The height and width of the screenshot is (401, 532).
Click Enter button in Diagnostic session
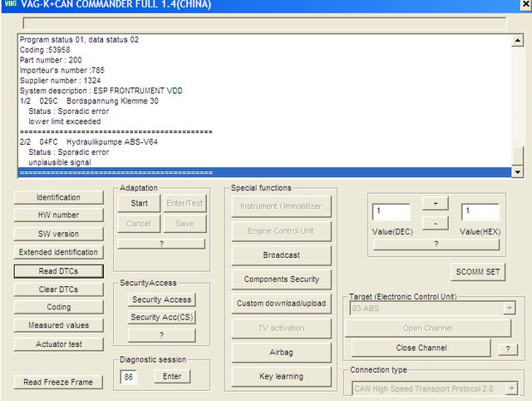[x=172, y=376]
